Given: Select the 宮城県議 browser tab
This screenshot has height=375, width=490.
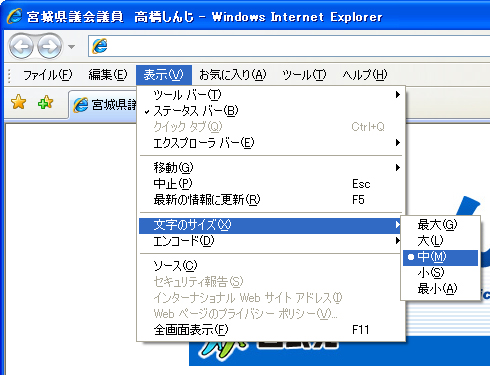Looking at the screenshot, I should pyautogui.click(x=103, y=105).
